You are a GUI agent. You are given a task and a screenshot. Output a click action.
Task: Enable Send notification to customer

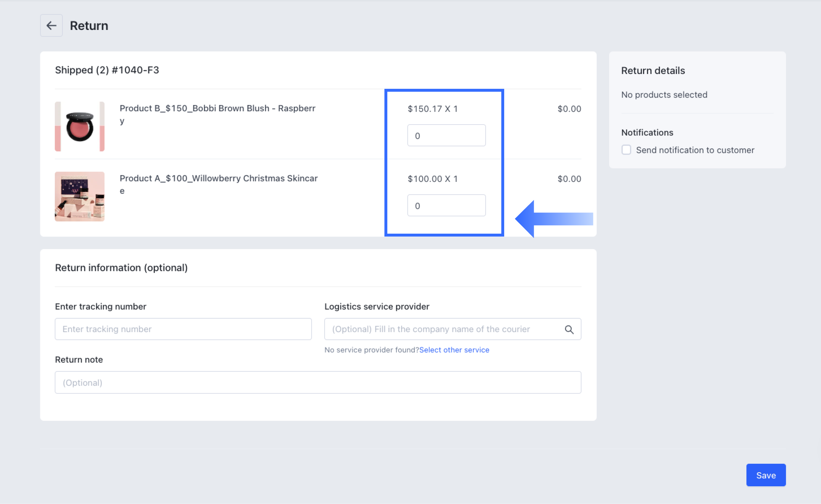[626, 150]
